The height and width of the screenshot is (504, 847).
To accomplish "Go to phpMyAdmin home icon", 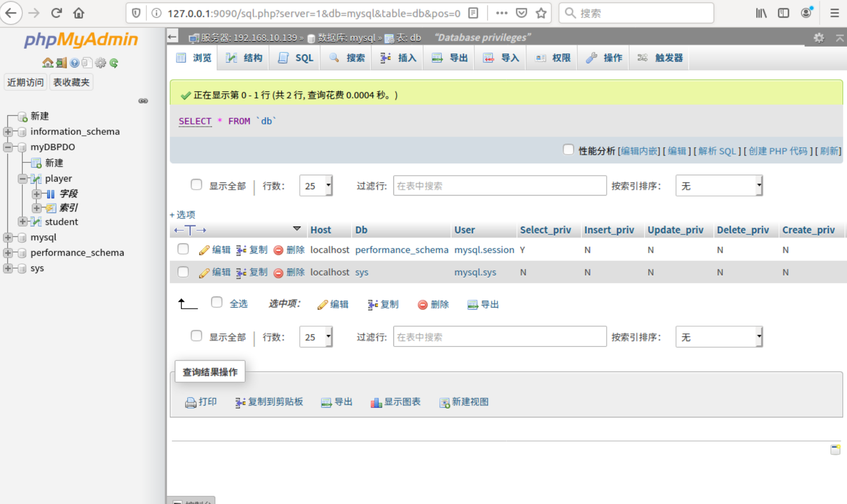I will coord(48,63).
